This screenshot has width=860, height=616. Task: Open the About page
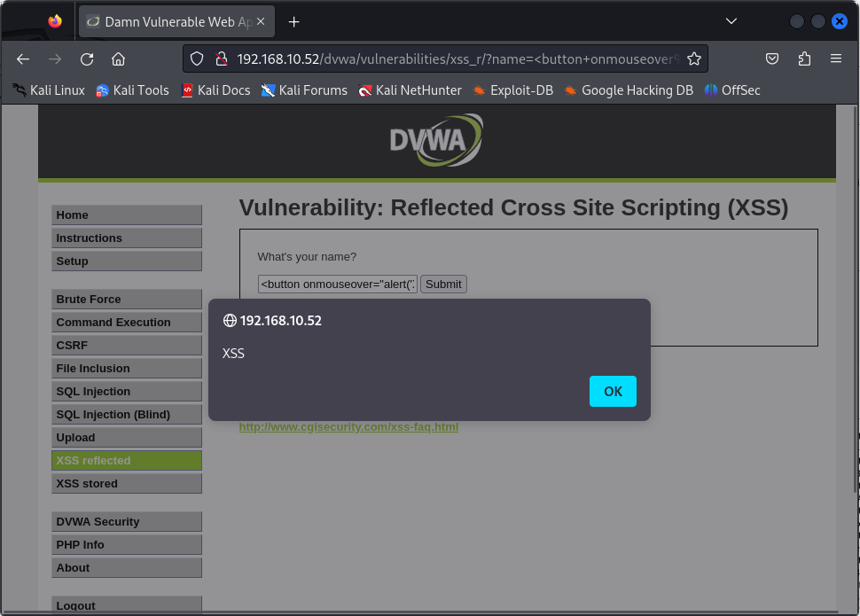point(127,568)
